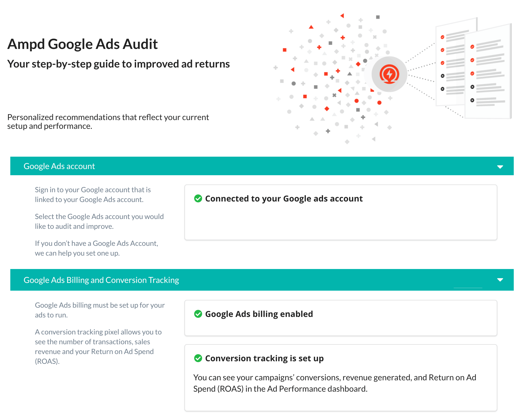Click 'A conversion tracking pixel allows you' paragraph
Viewport: 522px width, 420px height.
(98, 347)
